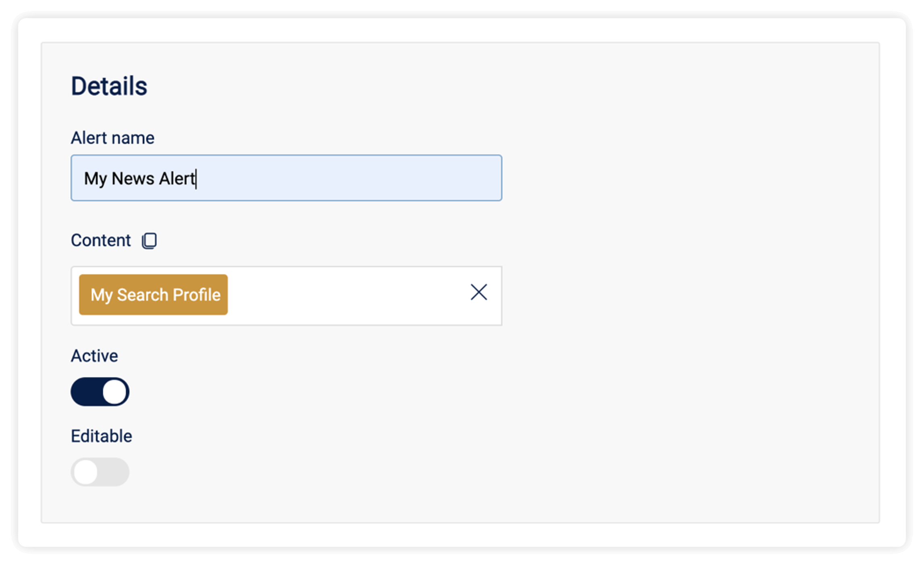Click the Content label text
924x565 pixels.
[101, 240]
